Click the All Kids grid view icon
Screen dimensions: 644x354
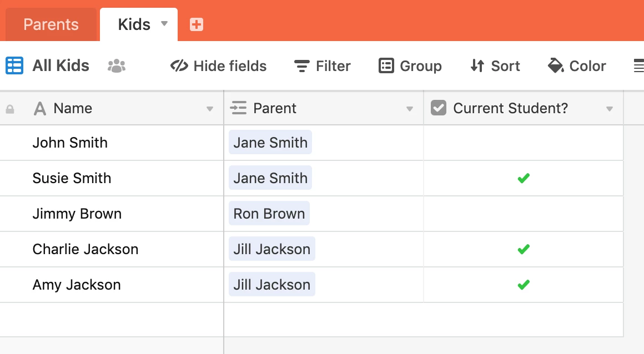[x=14, y=65]
